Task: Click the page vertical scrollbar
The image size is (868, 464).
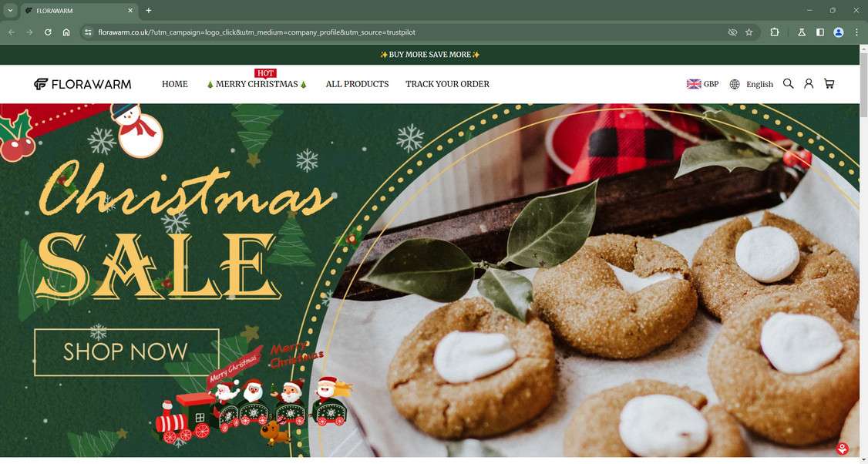Action: (x=863, y=254)
